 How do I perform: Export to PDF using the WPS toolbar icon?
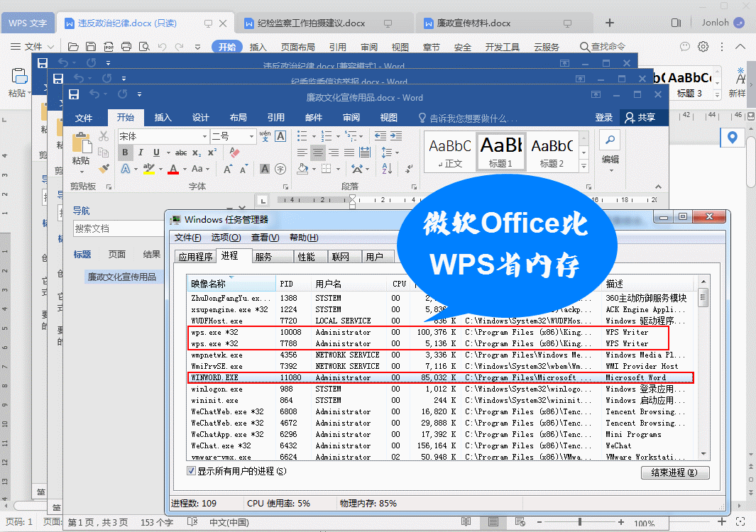point(109,47)
